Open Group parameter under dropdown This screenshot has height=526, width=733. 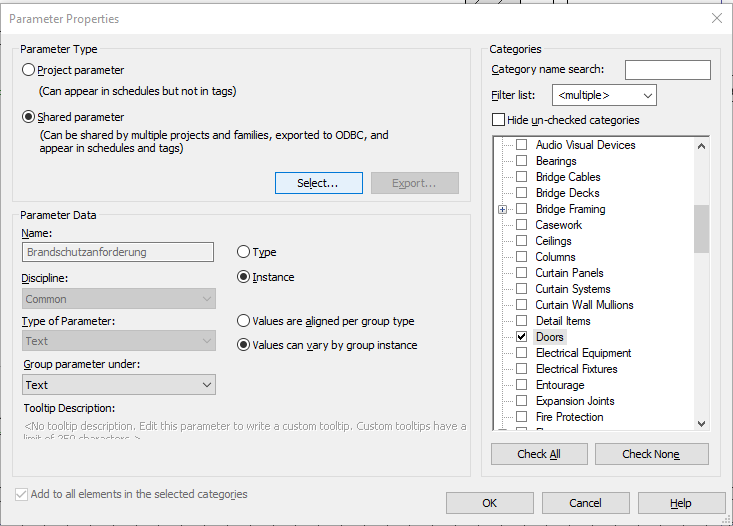point(118,385)
